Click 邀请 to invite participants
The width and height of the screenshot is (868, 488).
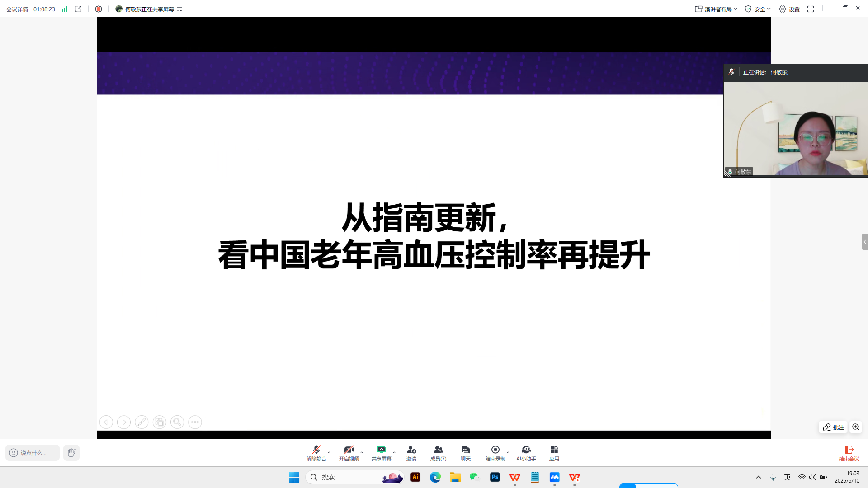click(x=411, y=452)
